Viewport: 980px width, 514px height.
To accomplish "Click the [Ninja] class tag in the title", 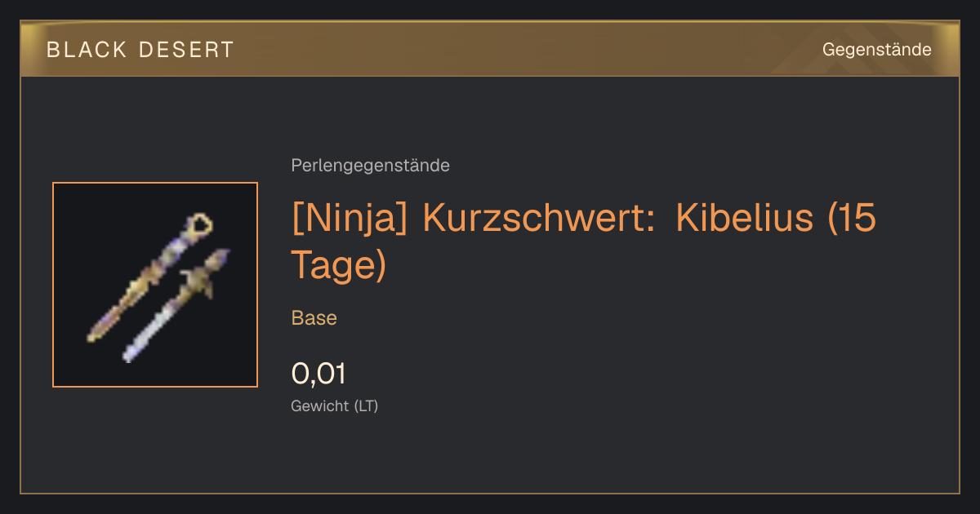I will pyautogui.click(x=349, y=219).
